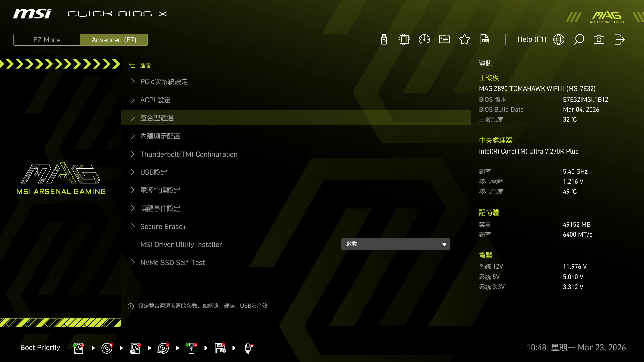Take a screenshot with the camera icon
Image resolution: width=644 pixels, height=362 pixels.
[599, 40]
